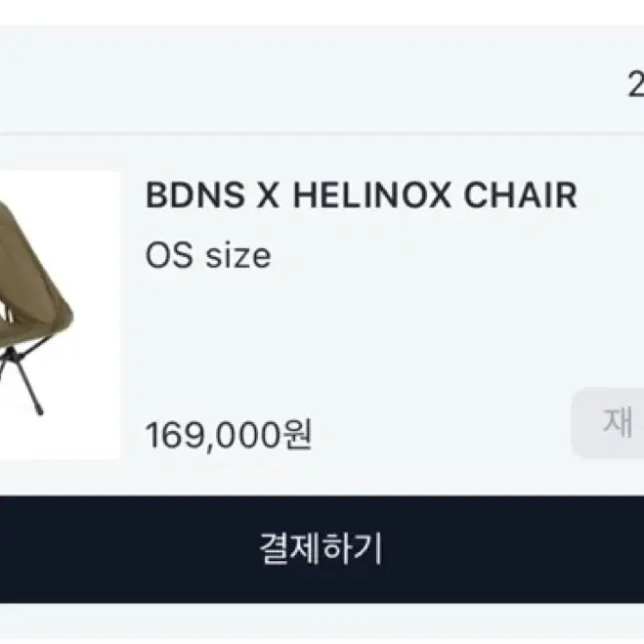The image size is (644, 644).
Task: Click the word HELINOX in product name
Action: click(x=372, y=195)
